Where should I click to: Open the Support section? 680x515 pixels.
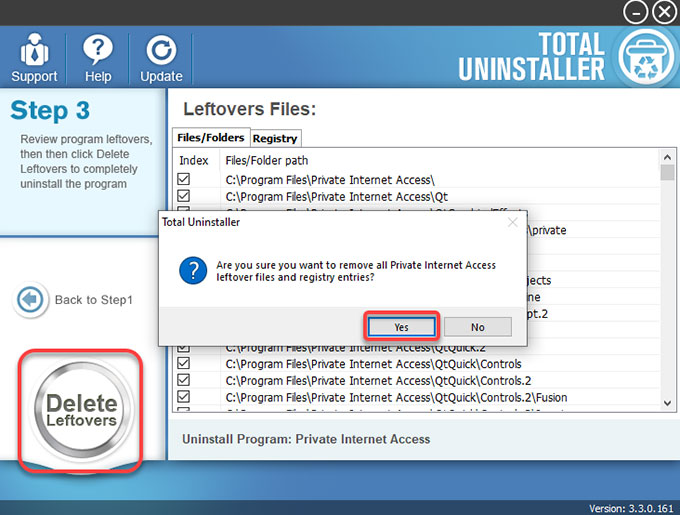point(34,58)
